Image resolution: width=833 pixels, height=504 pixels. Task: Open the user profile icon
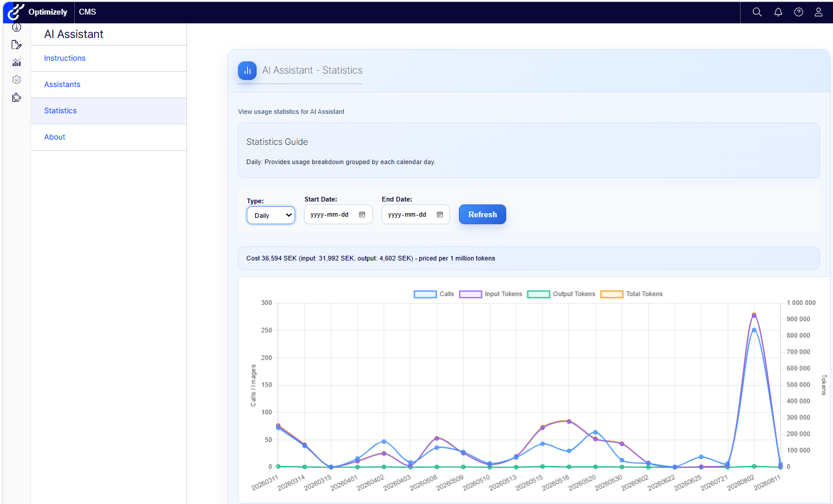[818, 12]
